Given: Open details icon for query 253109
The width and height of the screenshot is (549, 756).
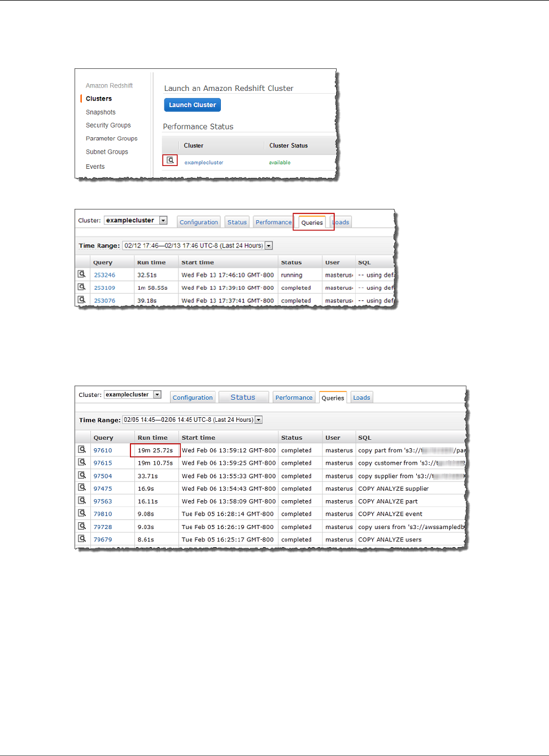Looking at the screenshot, I should (x=82, y=287).
